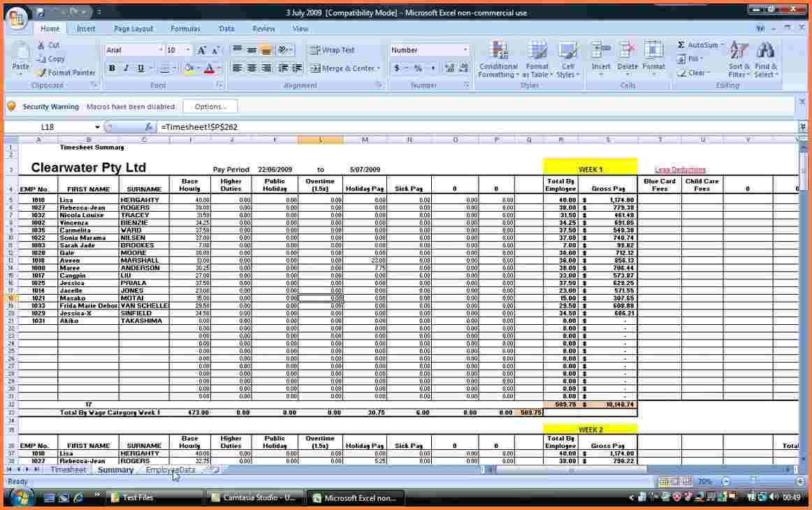Image resolution: width=812 pixels, height=510 pixels.
Task: Expand the Number format dropdown
Action: pos(465,50)
